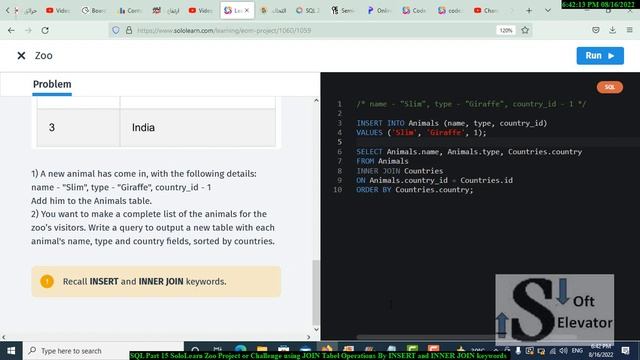This screenshot has width=640, height=360.
Task: Switch to the Sem tab
Action: pyautogui.click(x=344, y=11)
